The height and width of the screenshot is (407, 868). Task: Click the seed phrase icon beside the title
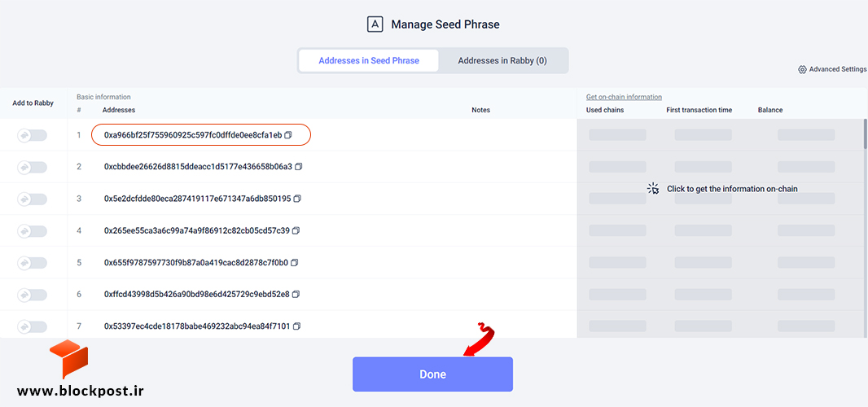375,24
